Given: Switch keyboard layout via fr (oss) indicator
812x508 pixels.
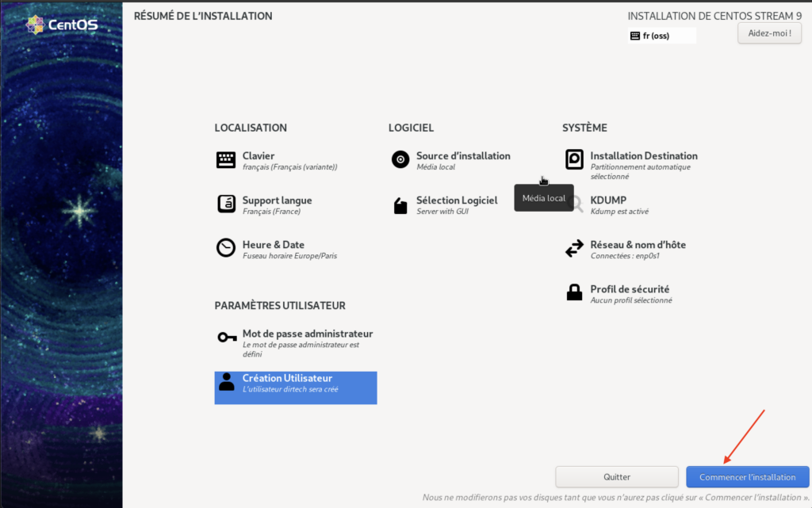Looking at the screenshot, I should coord(662,36).
